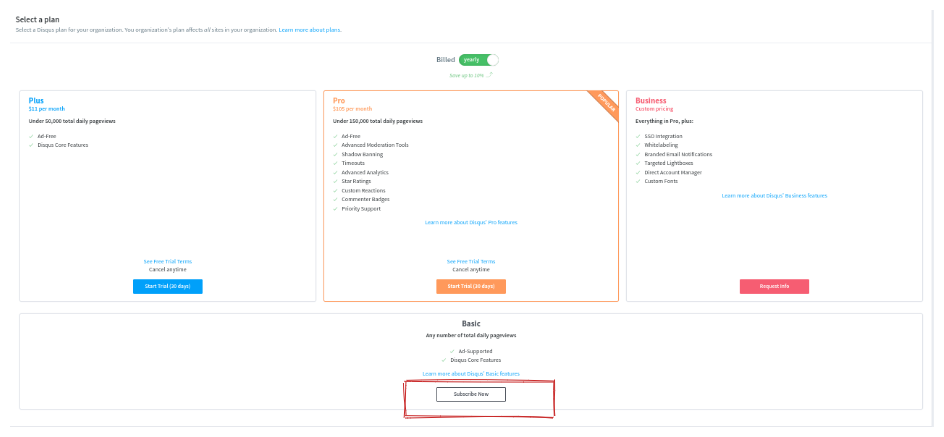Click the orange Pro Start Trial button

[471, 286]
